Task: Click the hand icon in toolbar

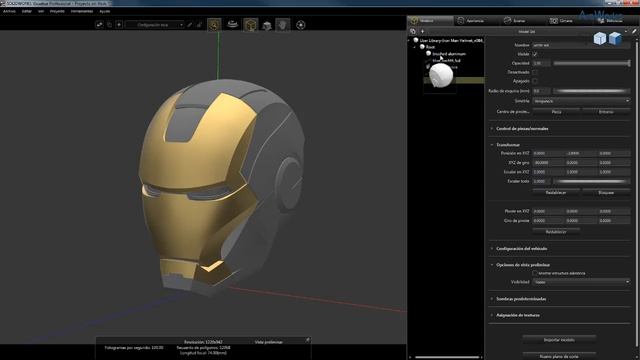Action: (282, 25)
